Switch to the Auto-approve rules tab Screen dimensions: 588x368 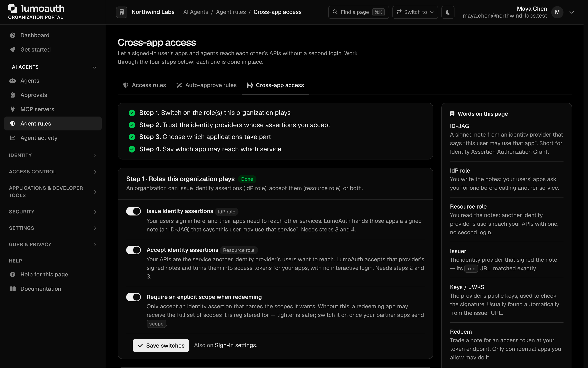click(x=206, y=85)
